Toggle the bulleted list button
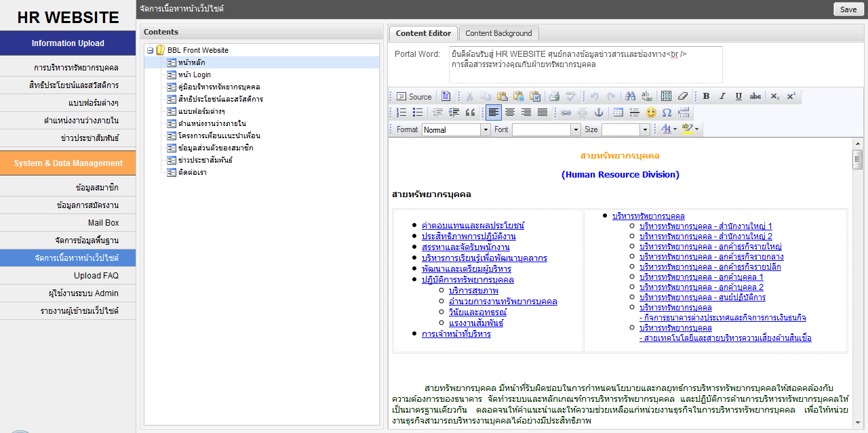 [418, 112]
